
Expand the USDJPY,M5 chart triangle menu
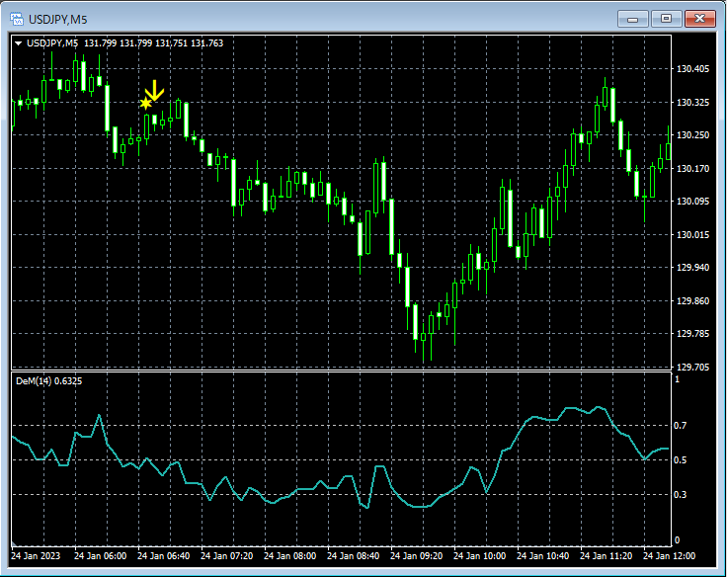tap(18, 43)
